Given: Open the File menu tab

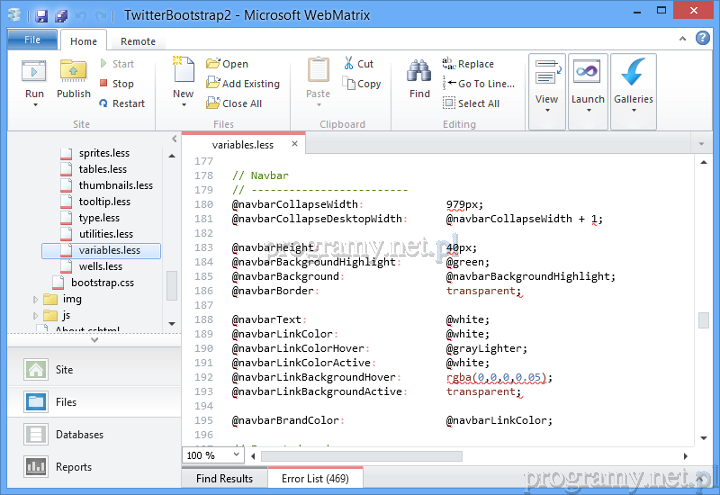Looking at the screenshot, I should click(32, 40).
